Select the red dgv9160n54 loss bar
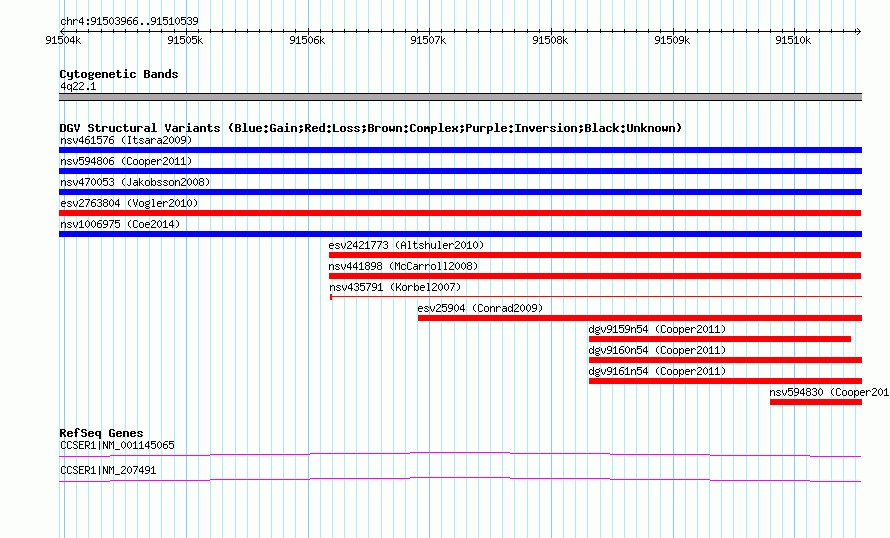The height and width of the screenshot is (538, 890). [725, 360]
